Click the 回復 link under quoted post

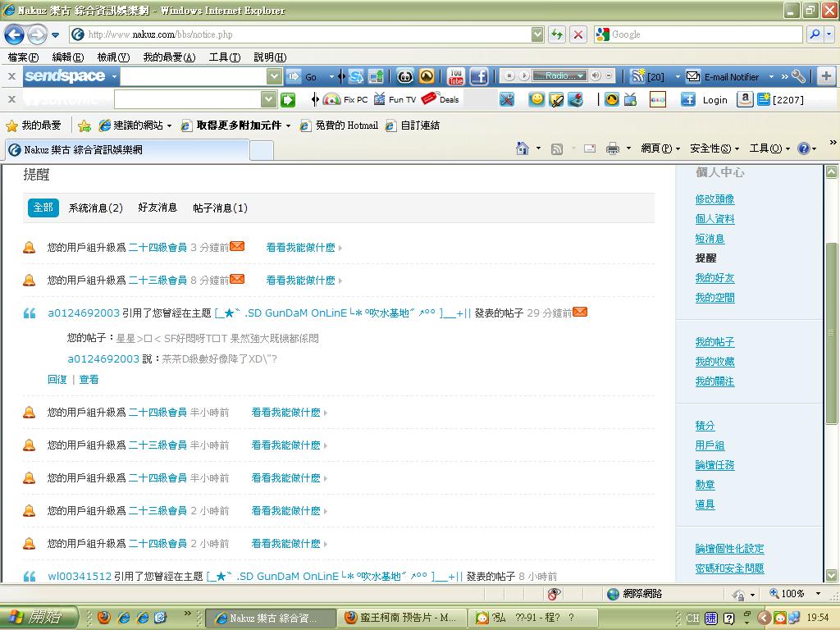pos(57,379)
